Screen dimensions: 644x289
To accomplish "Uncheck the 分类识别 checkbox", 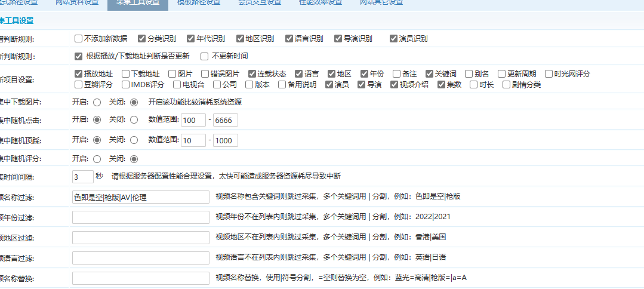I will click(141, 39).
